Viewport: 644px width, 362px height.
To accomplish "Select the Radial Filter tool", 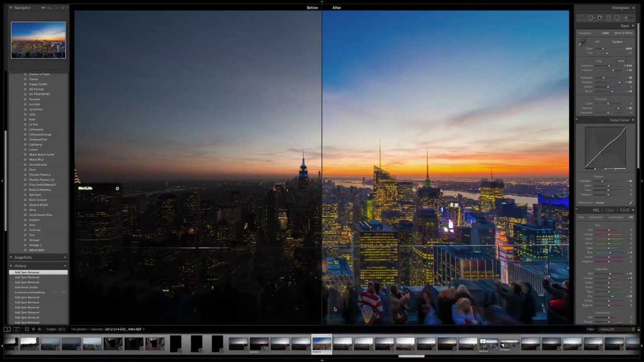I will click(x=617, y=18).
